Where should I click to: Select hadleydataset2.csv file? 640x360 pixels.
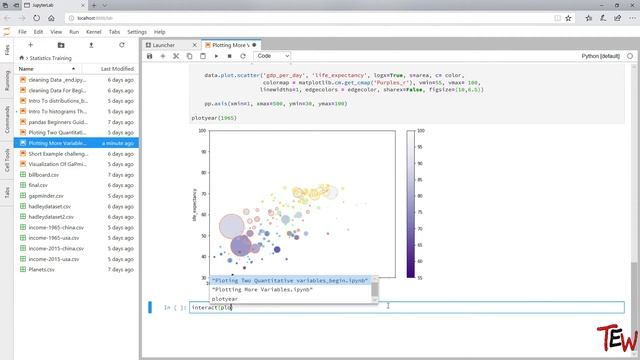click(x=76, y=217)
